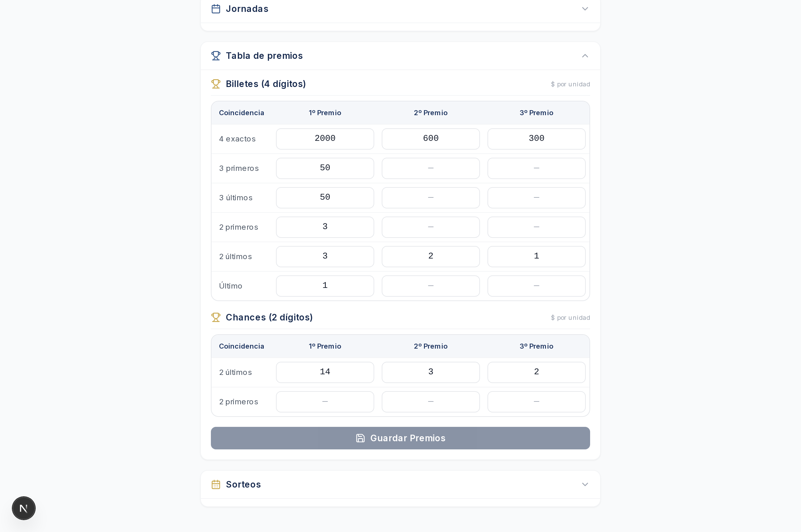Expand the Sorteos section chevron
The image size is (801, 532).
tap(585, 484)
